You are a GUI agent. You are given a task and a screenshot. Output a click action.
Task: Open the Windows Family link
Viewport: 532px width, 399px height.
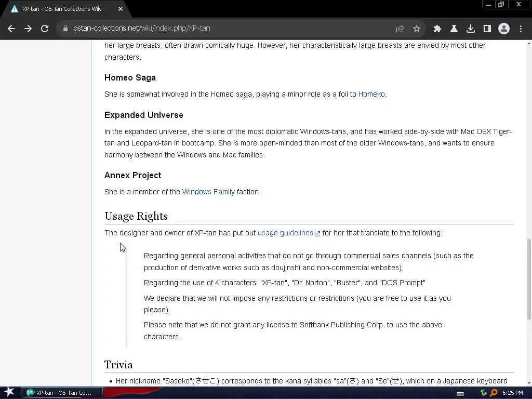208,192
